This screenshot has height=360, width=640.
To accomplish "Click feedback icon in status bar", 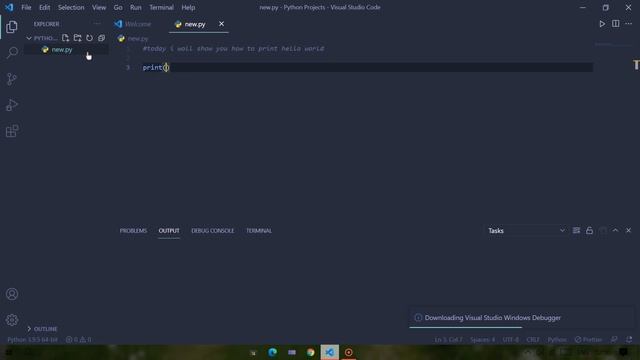I will click(614, 340).
